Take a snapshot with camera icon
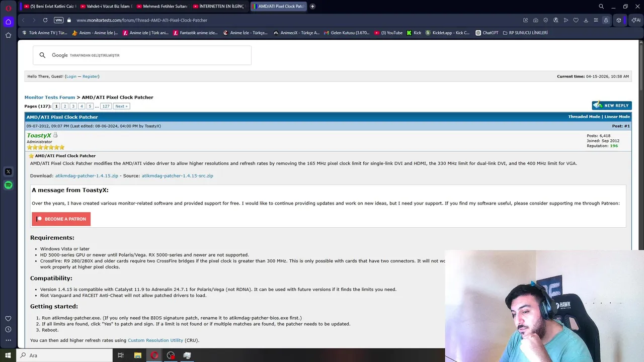Image resolution: width=644 pixels, height=362 pixels. point(535,20)
